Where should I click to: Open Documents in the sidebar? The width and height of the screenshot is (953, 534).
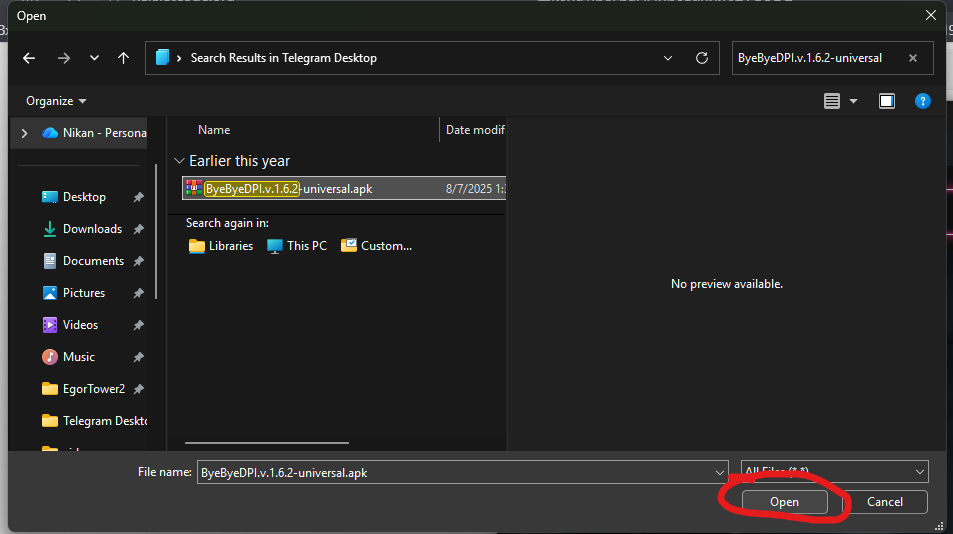83,261
